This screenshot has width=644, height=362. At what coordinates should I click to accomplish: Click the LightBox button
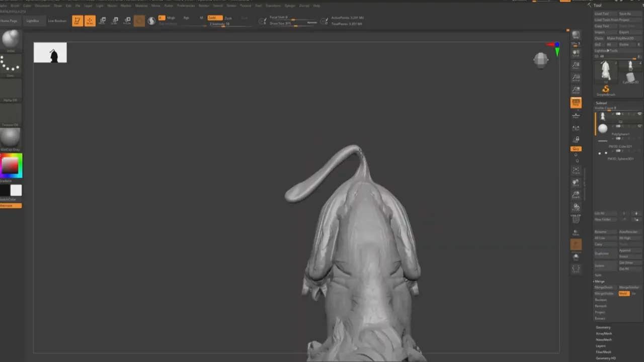pos(33,21)
